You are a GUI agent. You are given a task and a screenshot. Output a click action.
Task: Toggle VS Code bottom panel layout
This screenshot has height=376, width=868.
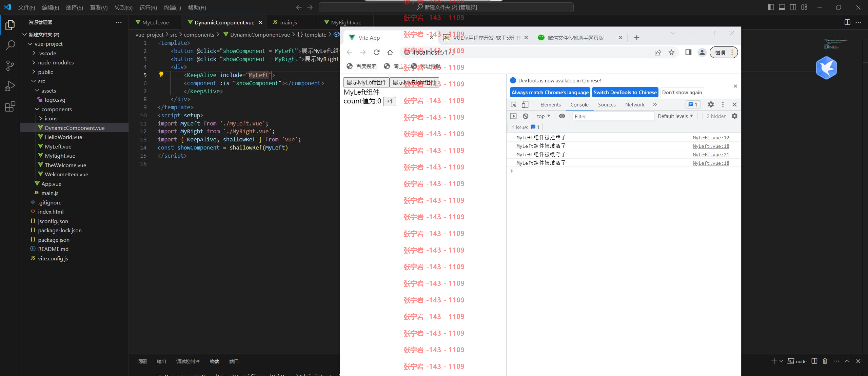tap(782, 7)
